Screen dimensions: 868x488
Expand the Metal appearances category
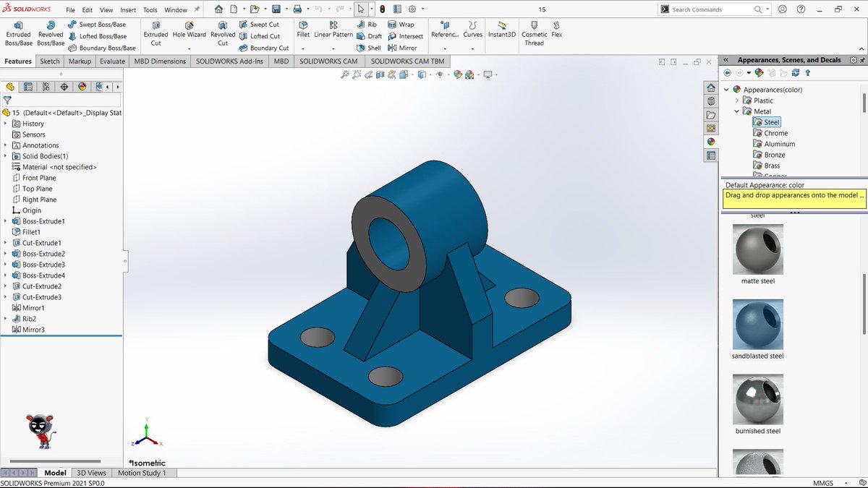coord(736,111)
